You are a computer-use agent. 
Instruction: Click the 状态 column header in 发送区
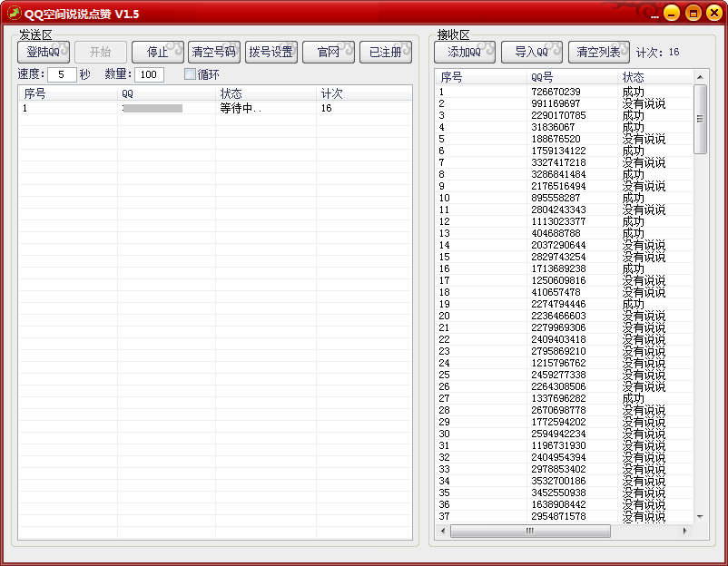pyautogui.click(x=266, y=93)
